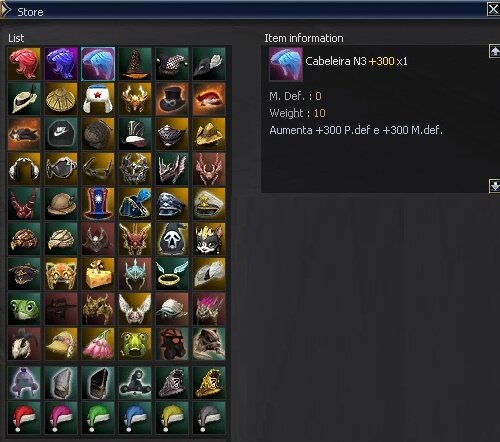Select the black top hat item
Screen dimensions: 500x442
(x=172, y=99)
